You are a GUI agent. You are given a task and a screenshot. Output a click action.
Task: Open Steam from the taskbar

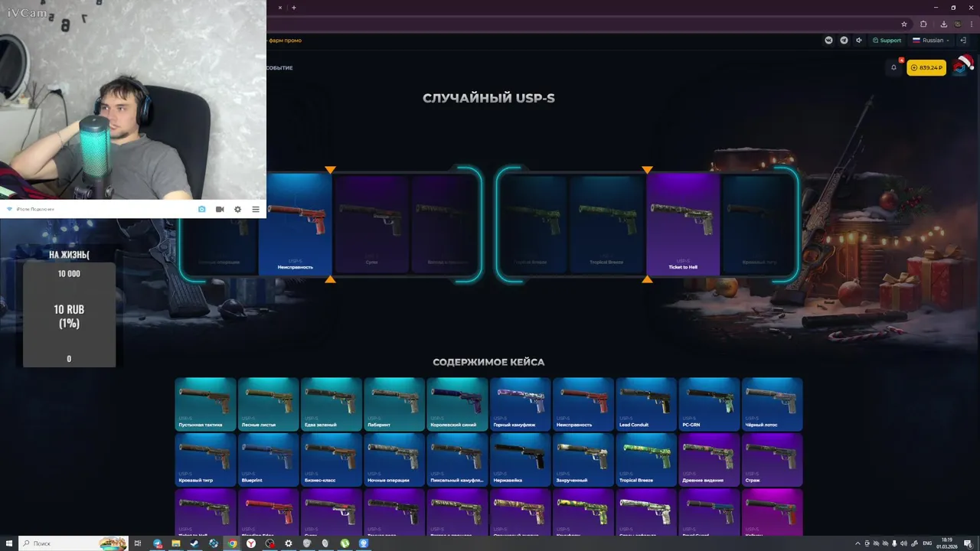tap(194, 543)
